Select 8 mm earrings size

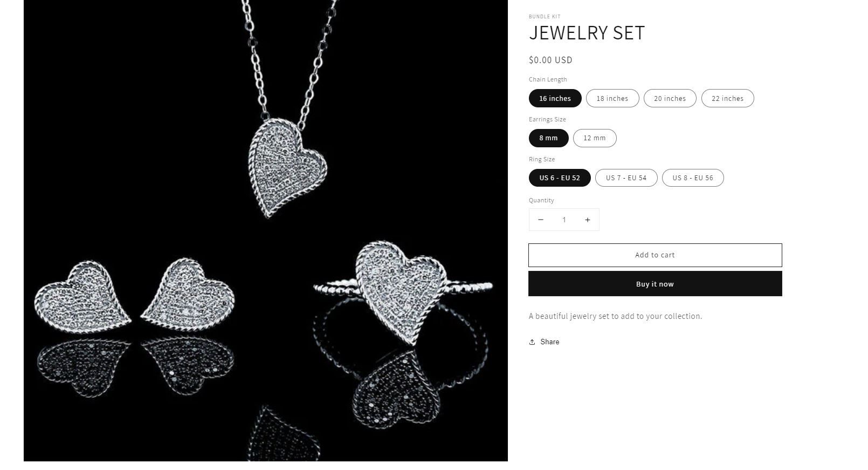[x=549, y=138]
